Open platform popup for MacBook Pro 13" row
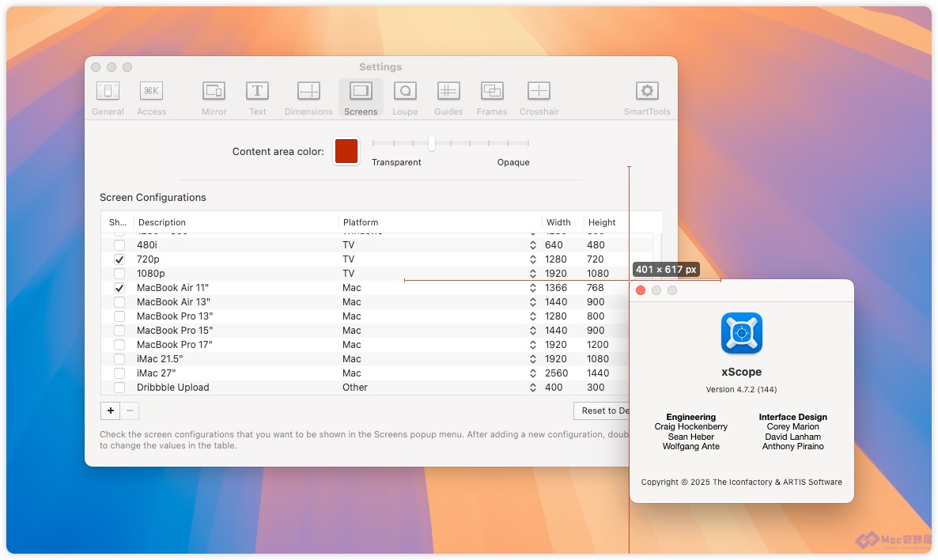Screen dimensions: 938x560 pyautogui.click(x=532, y=316)
